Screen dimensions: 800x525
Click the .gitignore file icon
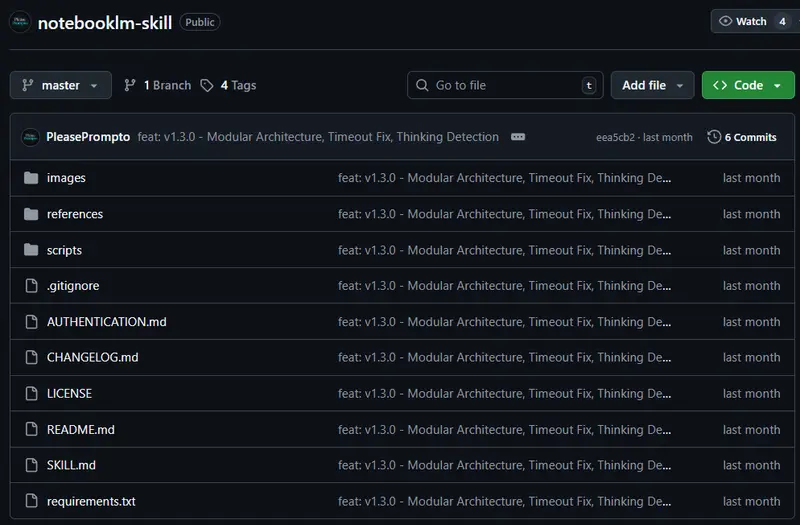pyautogui.click(x=30, y=286)
